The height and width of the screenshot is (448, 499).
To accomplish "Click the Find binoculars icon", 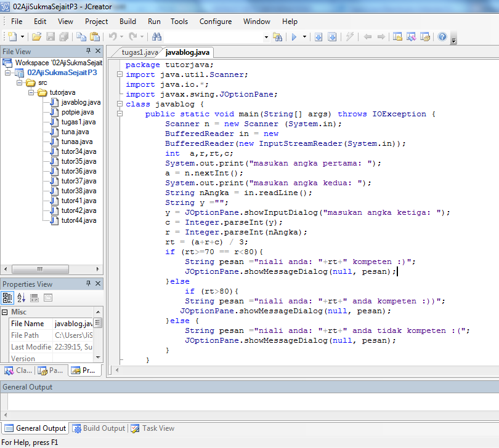I will click(x=156, y=37).
